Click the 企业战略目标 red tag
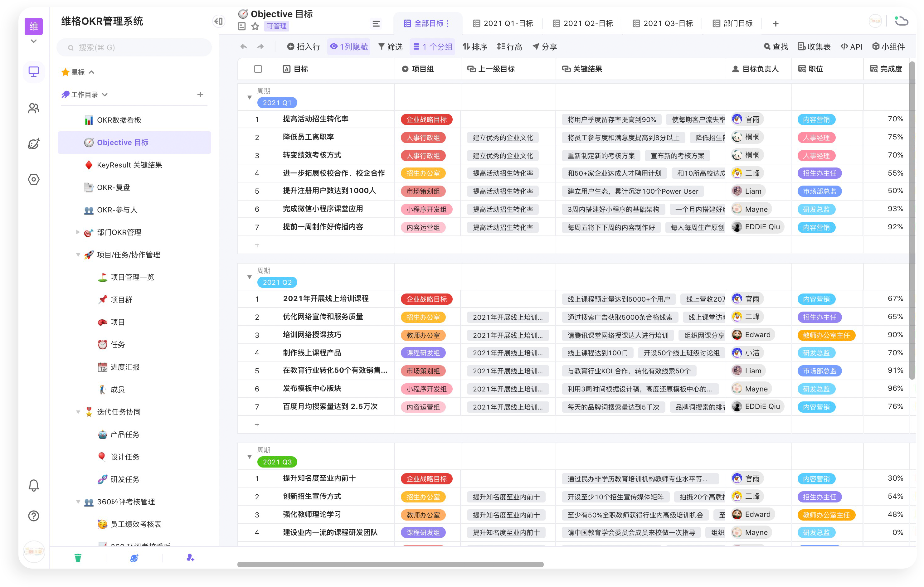Screen dimensions: 924x587 coord(427,119)
